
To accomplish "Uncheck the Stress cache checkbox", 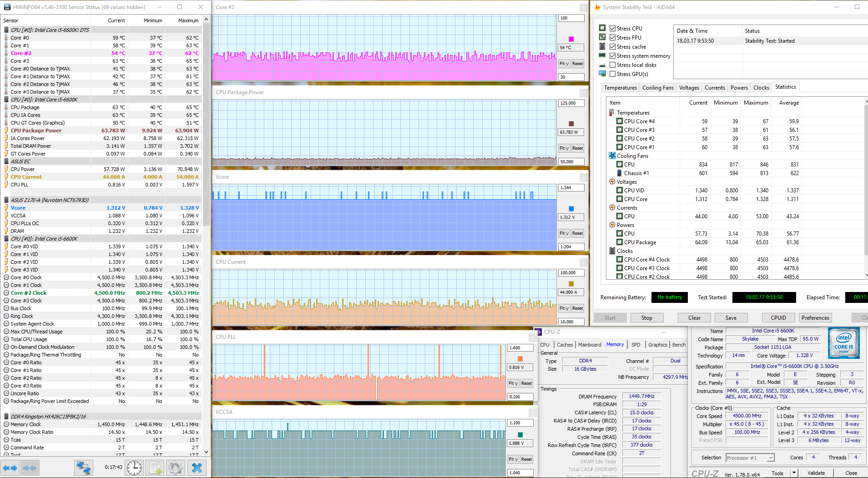I will coord(612,46).
